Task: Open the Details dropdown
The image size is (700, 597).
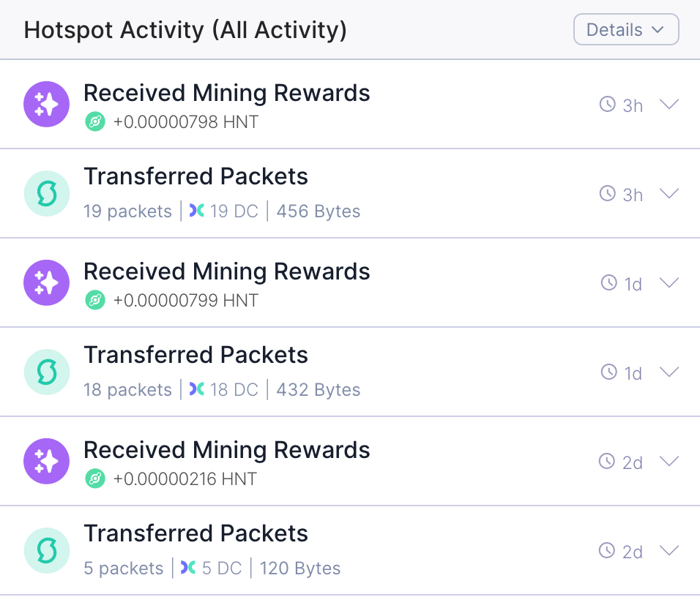Action: click(626, 30)
